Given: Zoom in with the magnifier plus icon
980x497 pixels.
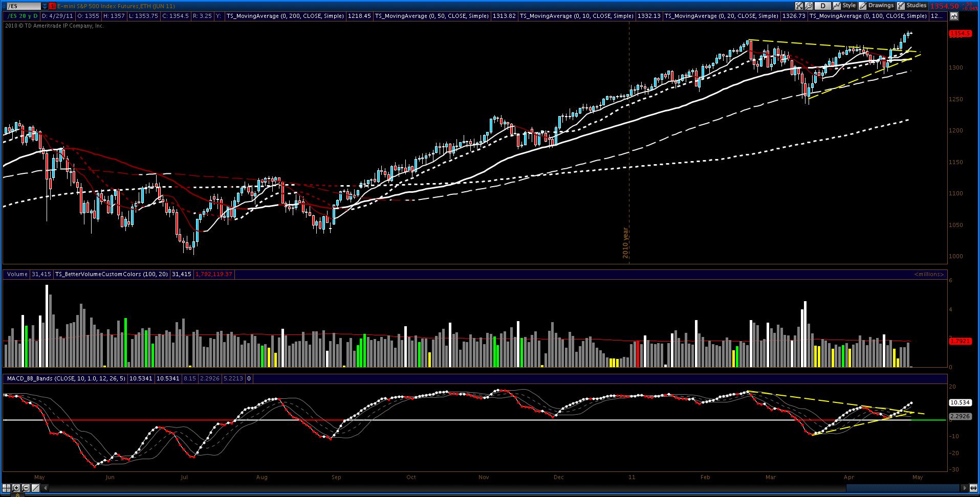Looking at the screenshot, I should 16,488.
